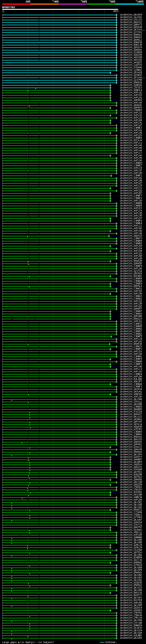Select the UniRef100_B5A536 label
Image resolution: width=146 pixels, height=644 pixels.
click(131, 344)
